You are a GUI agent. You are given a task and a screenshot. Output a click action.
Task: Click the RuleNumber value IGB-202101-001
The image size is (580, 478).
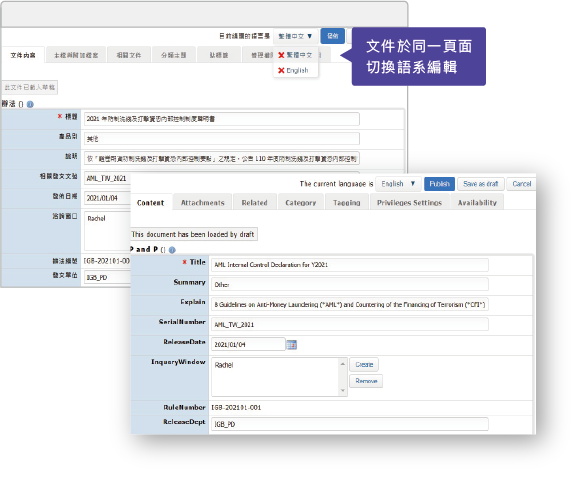pyautogui.click(x=236, y=407)
